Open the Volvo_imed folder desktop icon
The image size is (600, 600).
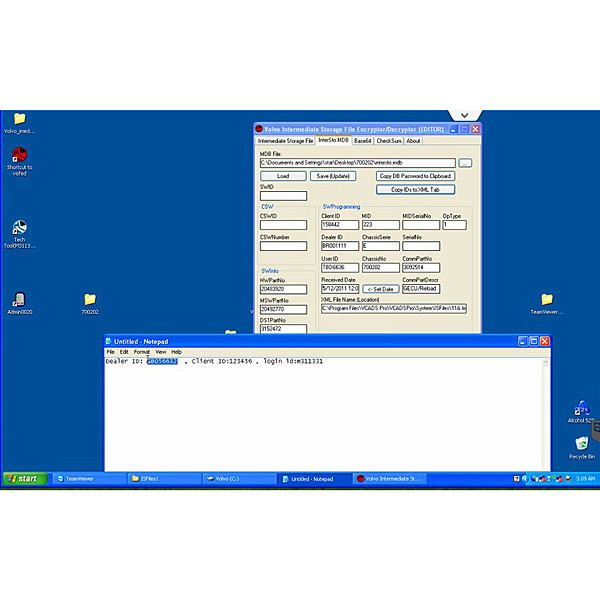[19, 119]
